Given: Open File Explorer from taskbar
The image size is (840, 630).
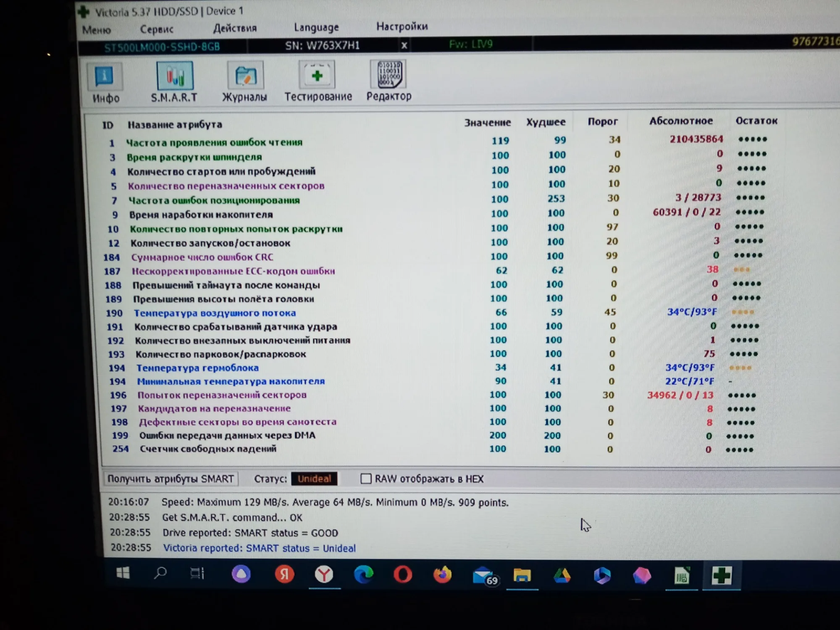Looking at the screenshot, I should 522,575.
